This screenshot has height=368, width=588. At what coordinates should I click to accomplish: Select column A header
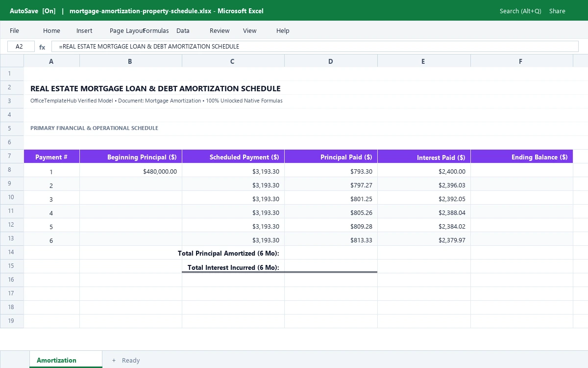tap(51, 61)
